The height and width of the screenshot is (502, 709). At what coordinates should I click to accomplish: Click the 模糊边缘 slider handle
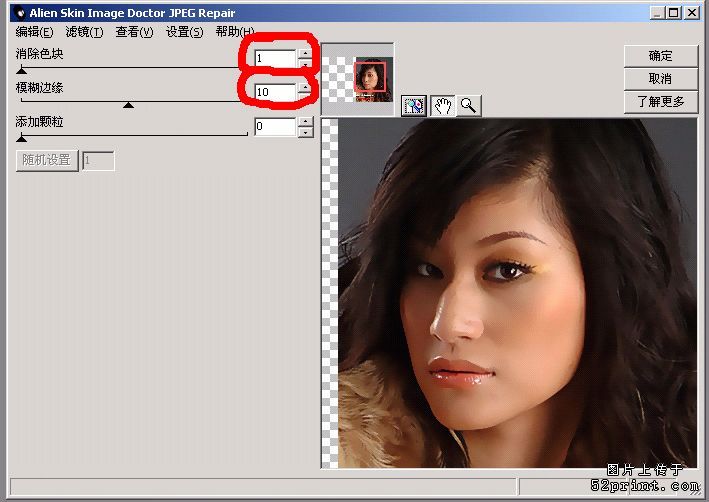point(128,104)
